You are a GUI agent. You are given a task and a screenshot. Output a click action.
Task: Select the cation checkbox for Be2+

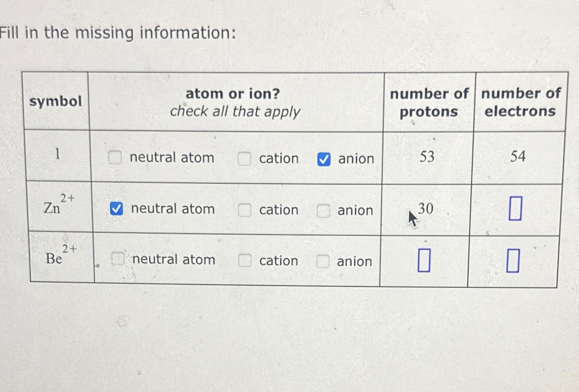point(244,261)
